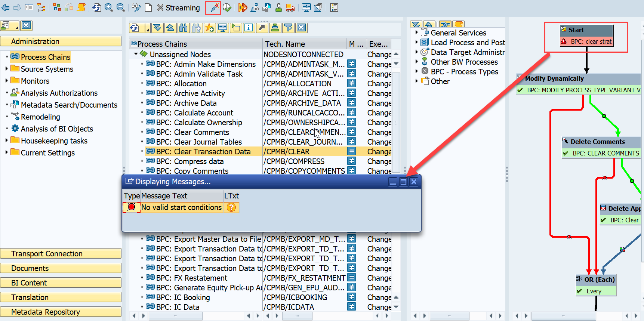Expand the Monitors folder
Viewport: 644px width, 321px height.
tap(6, 81)
